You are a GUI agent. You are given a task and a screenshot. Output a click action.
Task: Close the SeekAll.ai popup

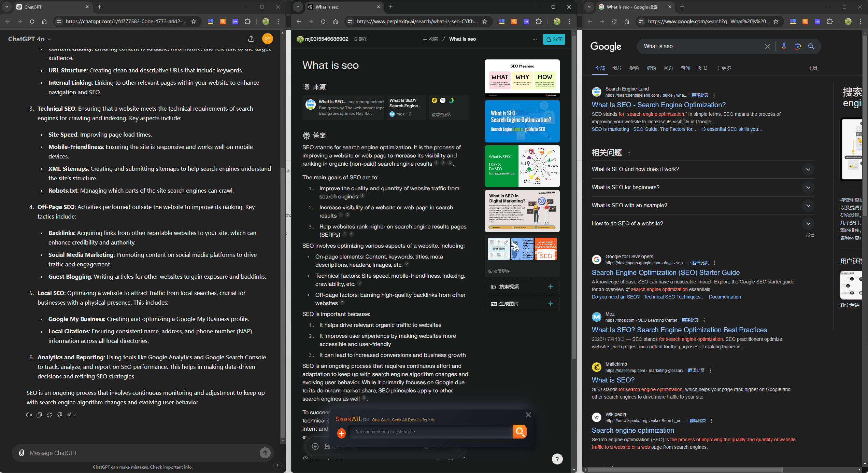pos(528,415)
